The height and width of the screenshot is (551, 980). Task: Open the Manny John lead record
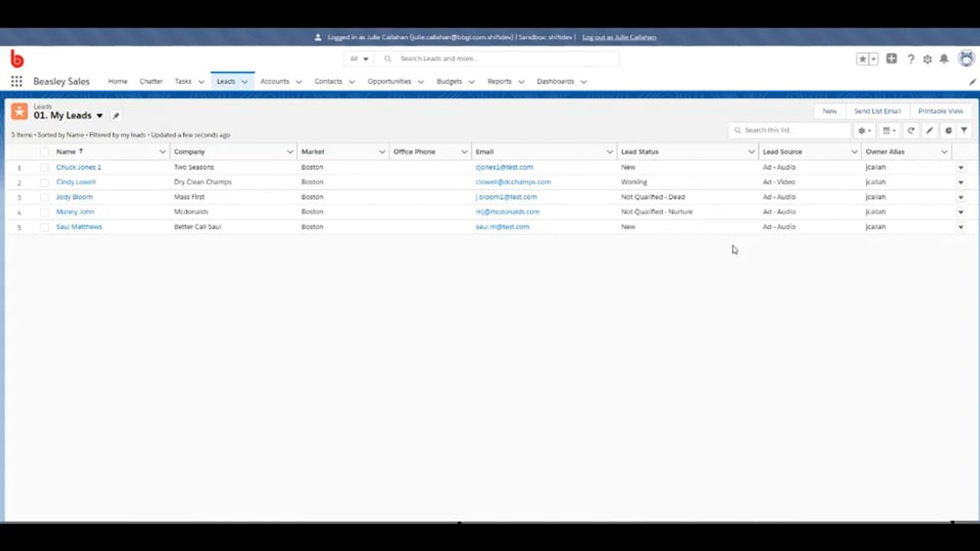pyautogui.click(x=75, y=212)
